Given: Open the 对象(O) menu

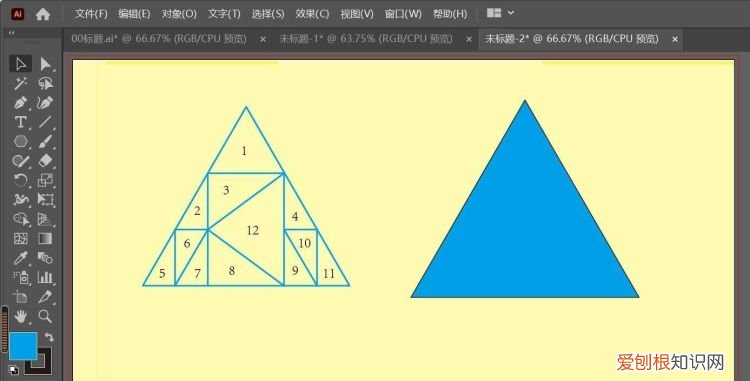Looking at the screenshot, I should coord(179,14).
